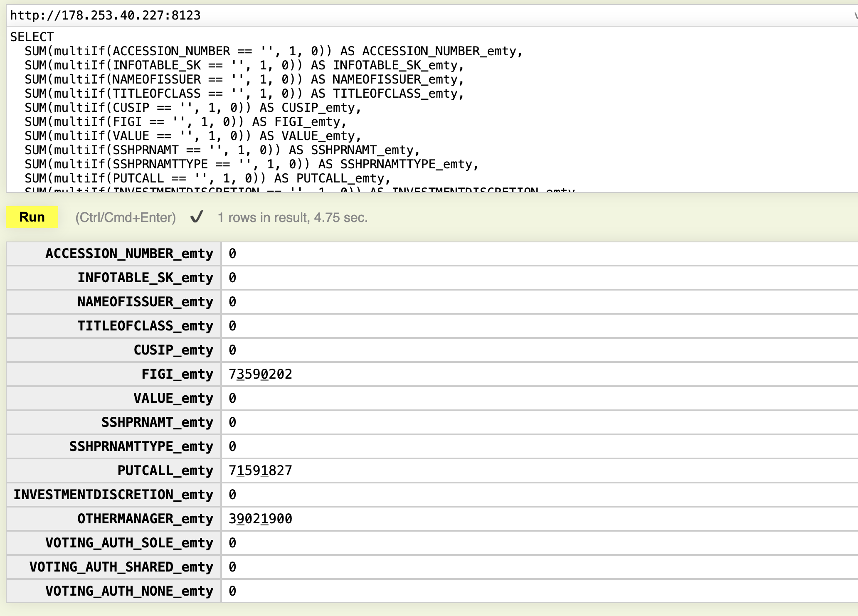The height and width of the screenshot is (616, 858).
Task: Select the NAMEOFISSUER_emty header cell
Action: click(145, 302)
